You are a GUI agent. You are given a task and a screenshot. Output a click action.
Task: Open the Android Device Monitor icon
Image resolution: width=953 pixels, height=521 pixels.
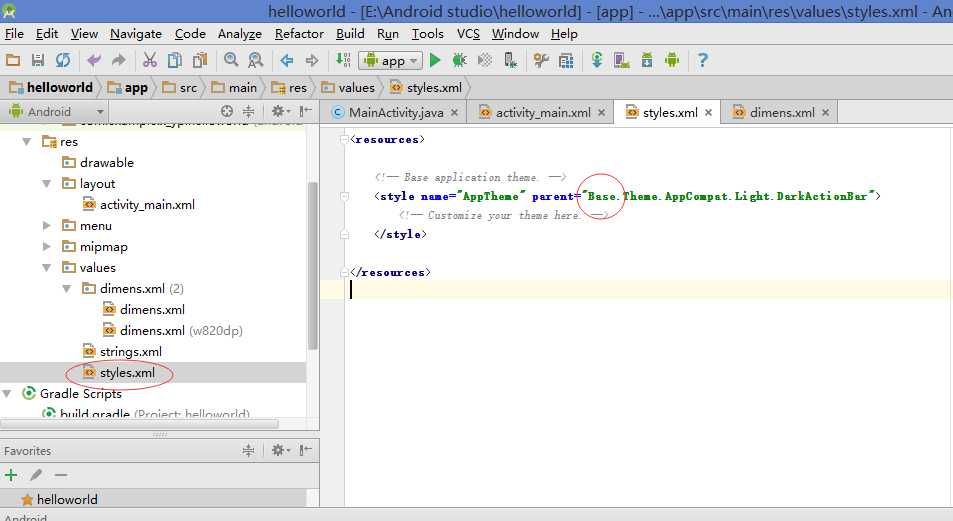click(x=672, y=60)
